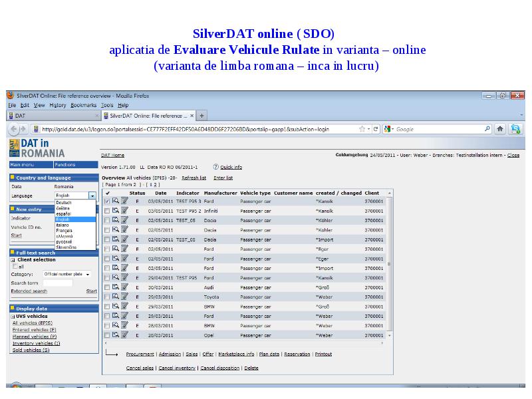Check the Infiniti row checkbox
Viewport: 532px width, 399px height.
(x=107, y=211)
